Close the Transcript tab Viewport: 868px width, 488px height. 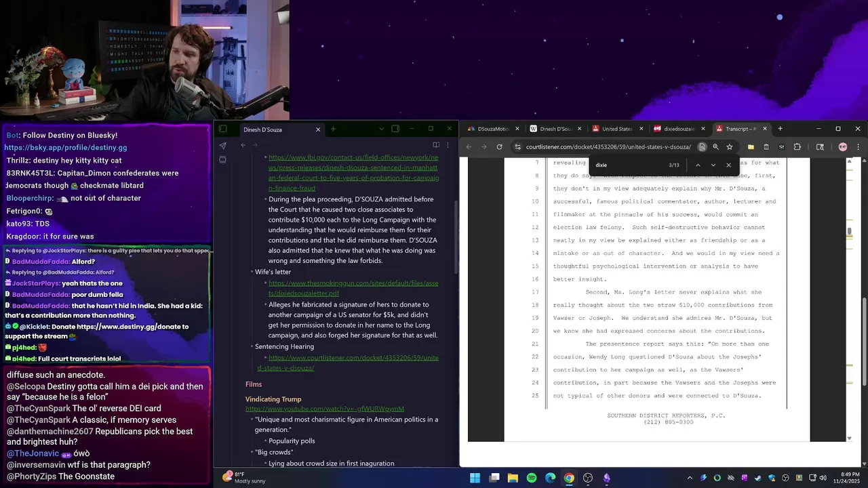(x=765, y=129)
